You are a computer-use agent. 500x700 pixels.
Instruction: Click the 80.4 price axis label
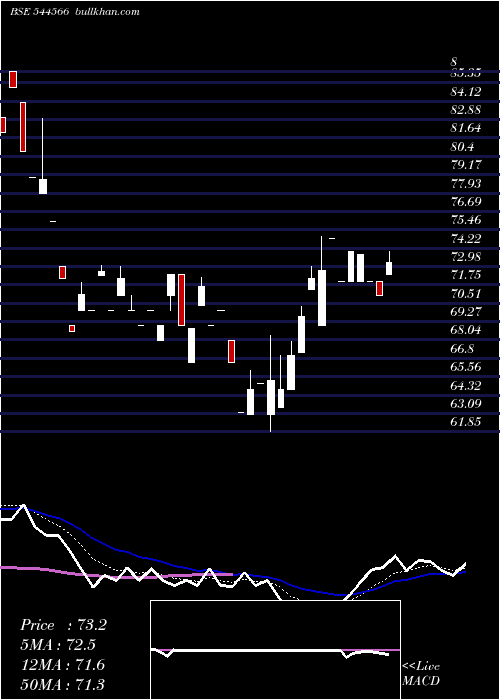pyautogui.click(x=463, y=147)
